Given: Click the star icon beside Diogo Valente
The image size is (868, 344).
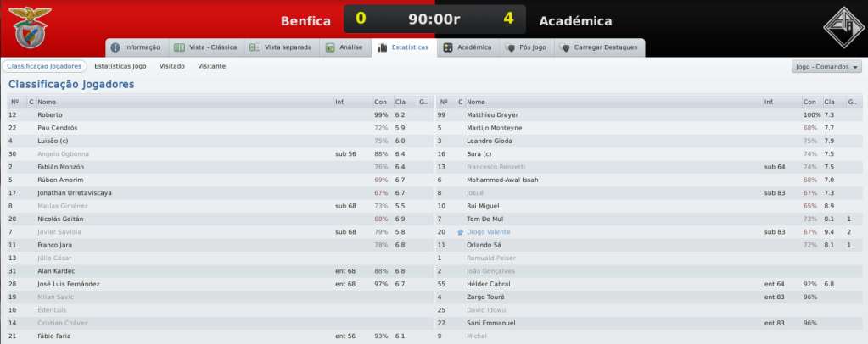Looking at the screenshot, I should 460,233.
